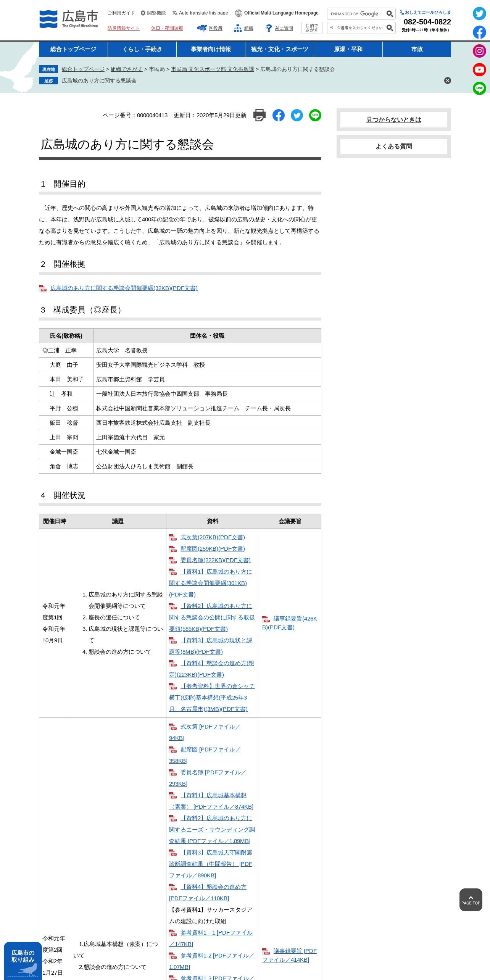Open 議事録要旨 [PDFファイル／414KB] link
This screenshot has width=490, height=980.
tap(290, 955)
